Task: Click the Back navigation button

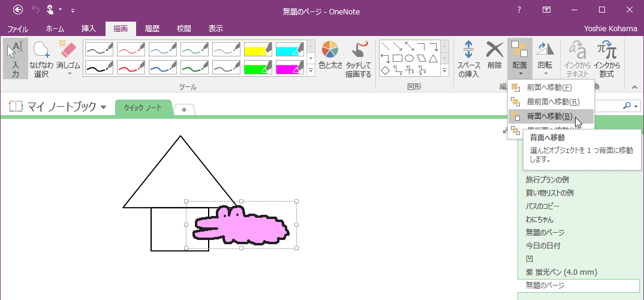Action: point(18,10)
